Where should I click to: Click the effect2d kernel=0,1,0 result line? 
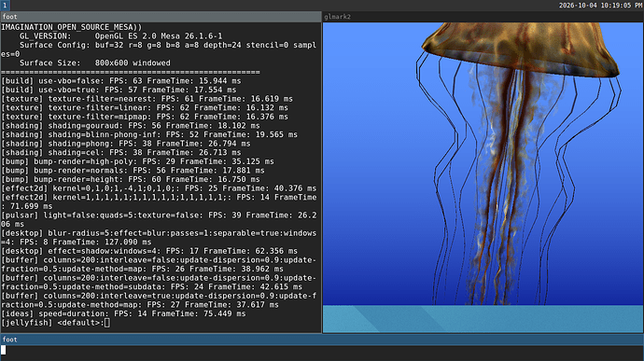pyautogui.click(x=159, y=188)
